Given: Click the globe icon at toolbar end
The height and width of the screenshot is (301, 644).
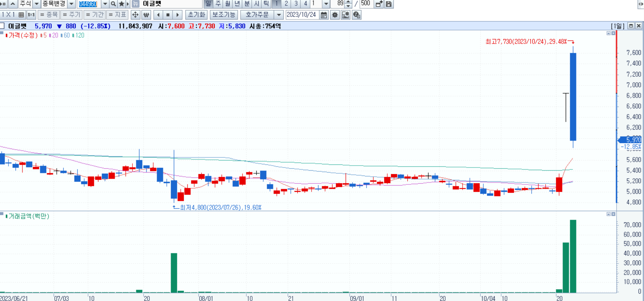Looking at the screenshot, I should [x=356, y=15].
